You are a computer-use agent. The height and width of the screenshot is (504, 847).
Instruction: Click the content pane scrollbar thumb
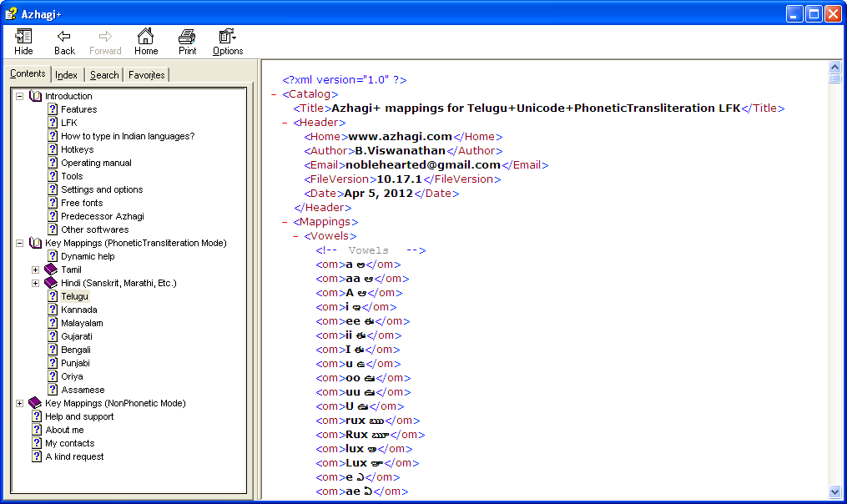coord(834,78)
